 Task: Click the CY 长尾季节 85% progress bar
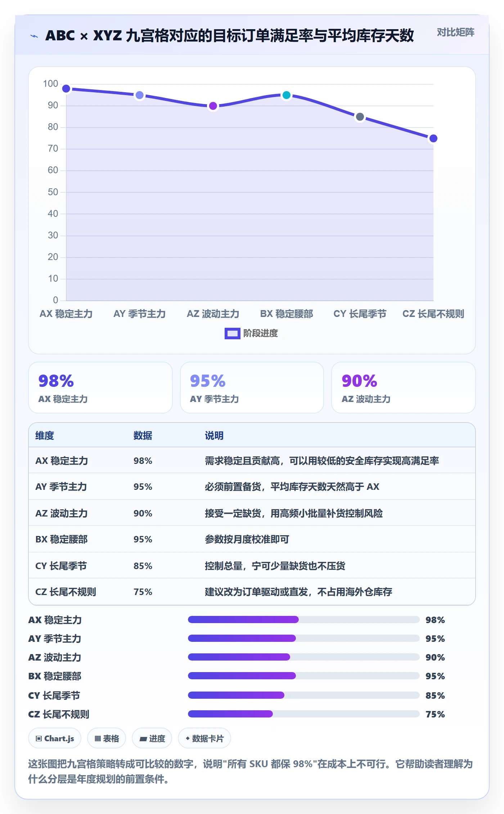click(303, 695)
